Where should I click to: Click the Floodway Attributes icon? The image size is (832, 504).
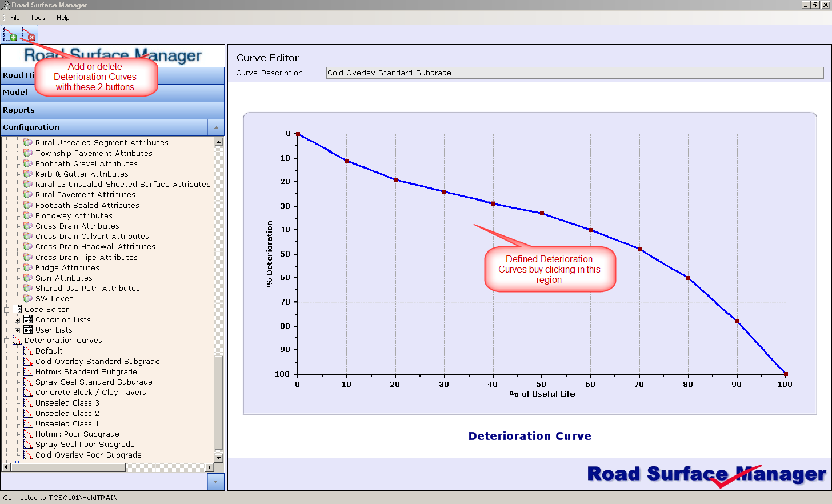27,215
